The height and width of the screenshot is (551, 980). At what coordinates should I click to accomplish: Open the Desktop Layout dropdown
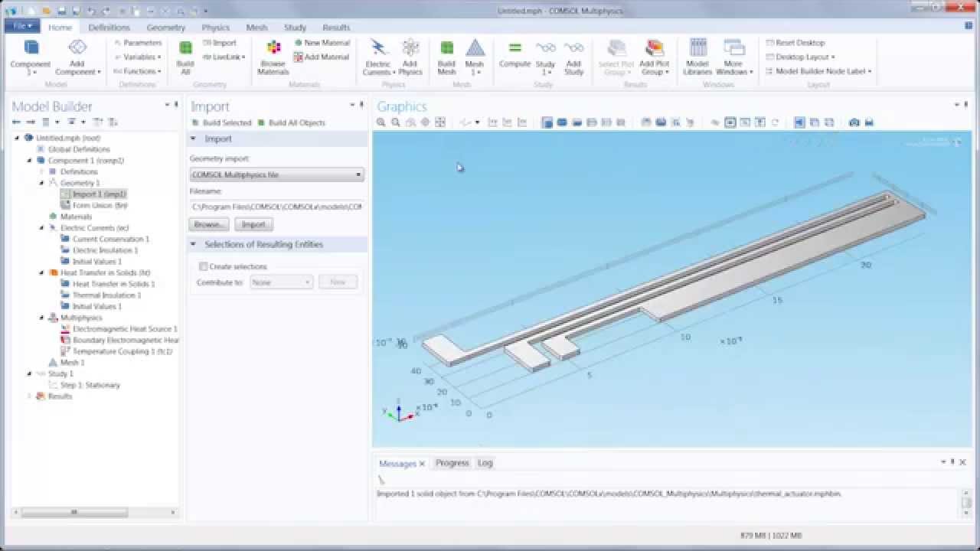click(x=800, y=57)
